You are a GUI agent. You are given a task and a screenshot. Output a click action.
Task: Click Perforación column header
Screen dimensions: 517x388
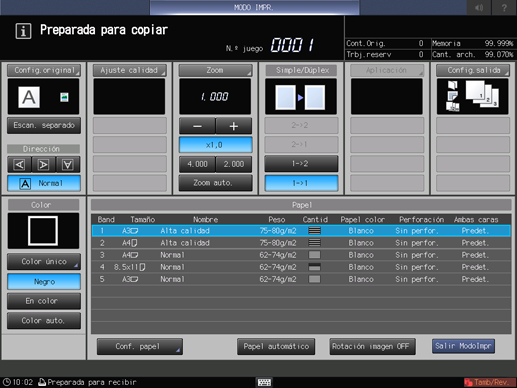click(421, 220)
